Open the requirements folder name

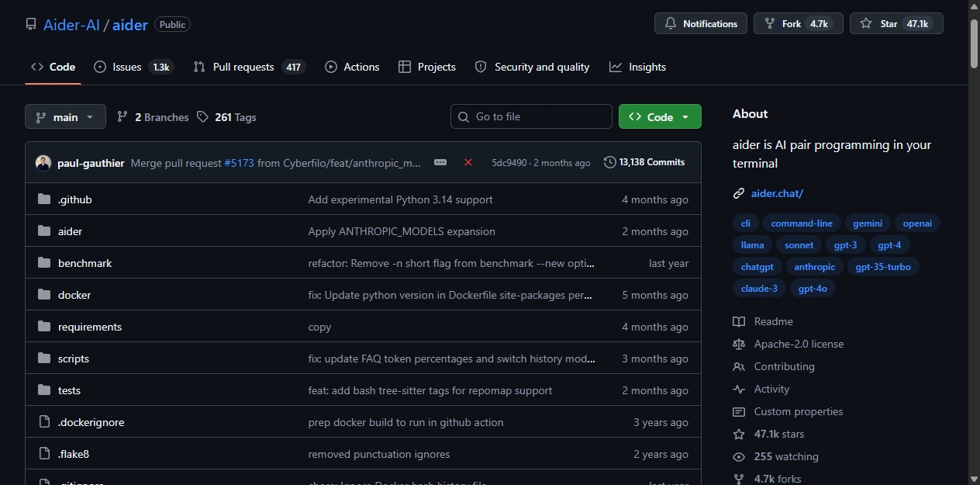(90, 327)
